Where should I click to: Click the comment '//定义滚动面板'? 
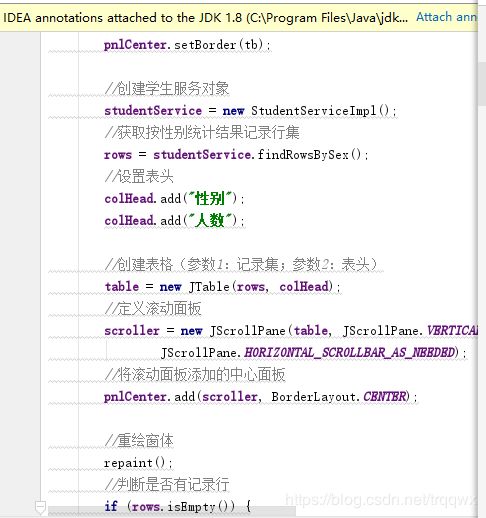[153, 309]
